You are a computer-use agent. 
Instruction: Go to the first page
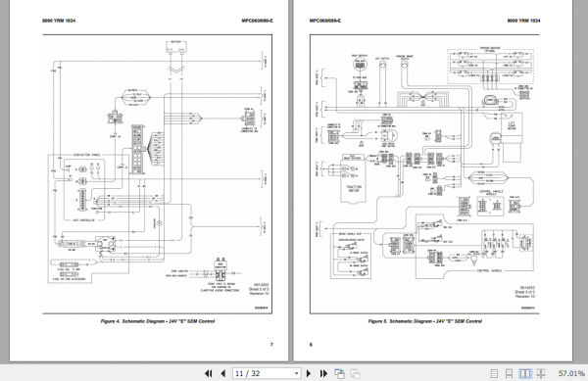pyautogui.click(x=209, y=373)
